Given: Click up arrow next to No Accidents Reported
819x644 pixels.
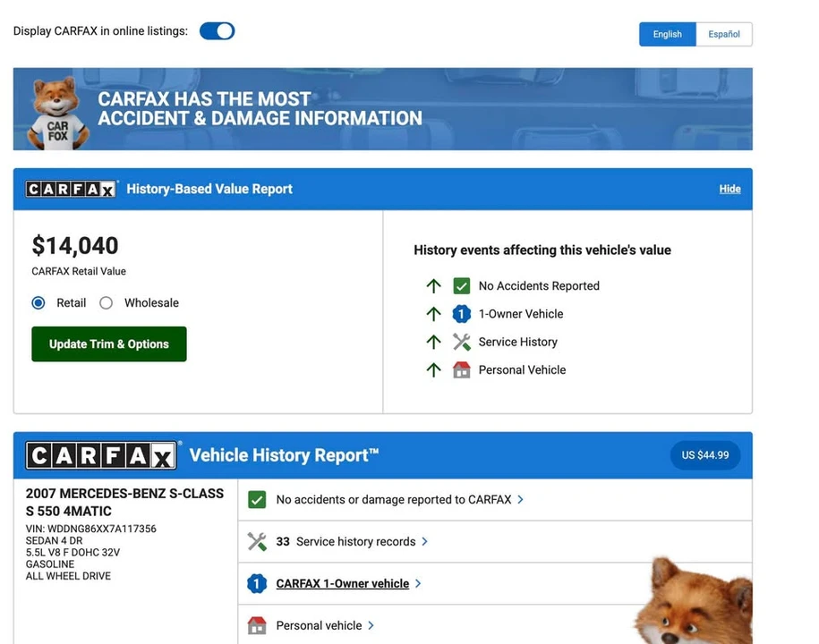Looking at the screenshot, I should pyautogui.click(x=433, y=286).
